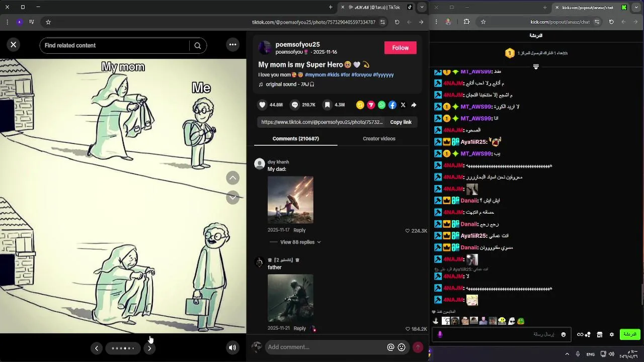The height and width of the screenshot is (362, 644).
Task: Show the previous photo in the slideshow
Action: point(97,348)
